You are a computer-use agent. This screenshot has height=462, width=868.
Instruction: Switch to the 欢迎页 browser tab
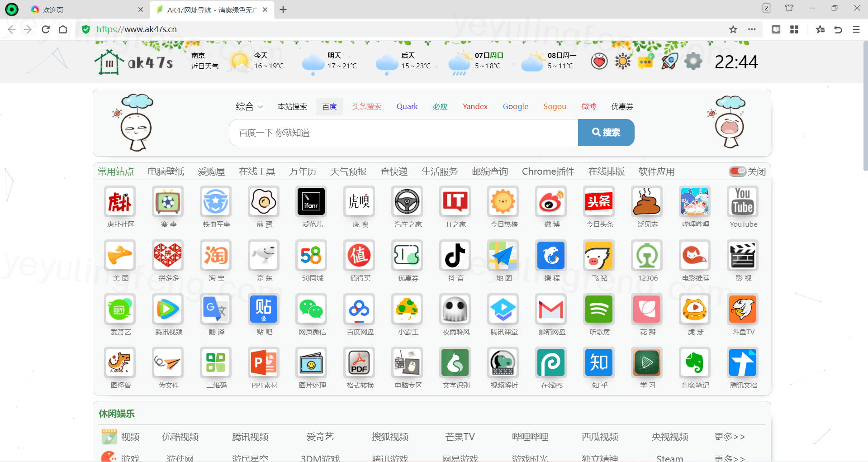tap(85, 10)
